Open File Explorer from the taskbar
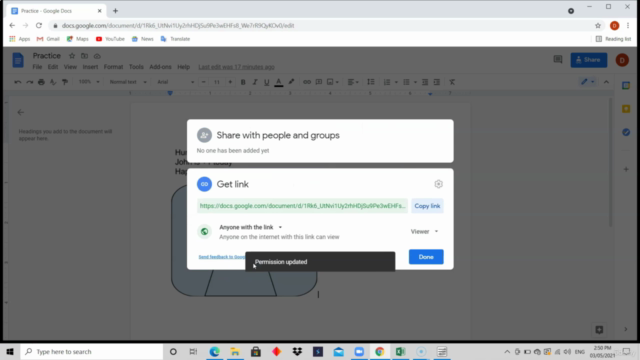Screen dimensions: 640x360 235,351
